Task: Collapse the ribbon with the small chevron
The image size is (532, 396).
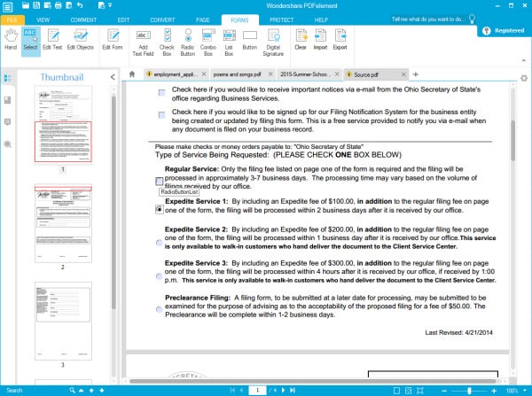Action: tap(524, 60)
